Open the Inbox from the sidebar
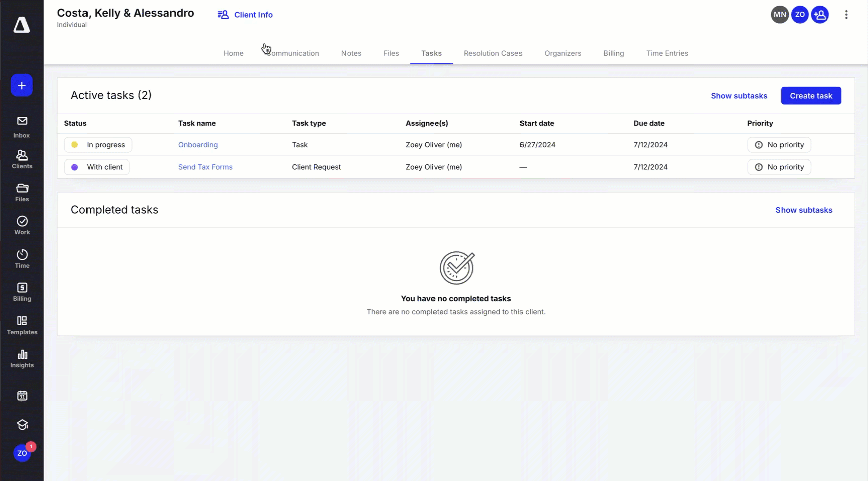 click(22, 125)
